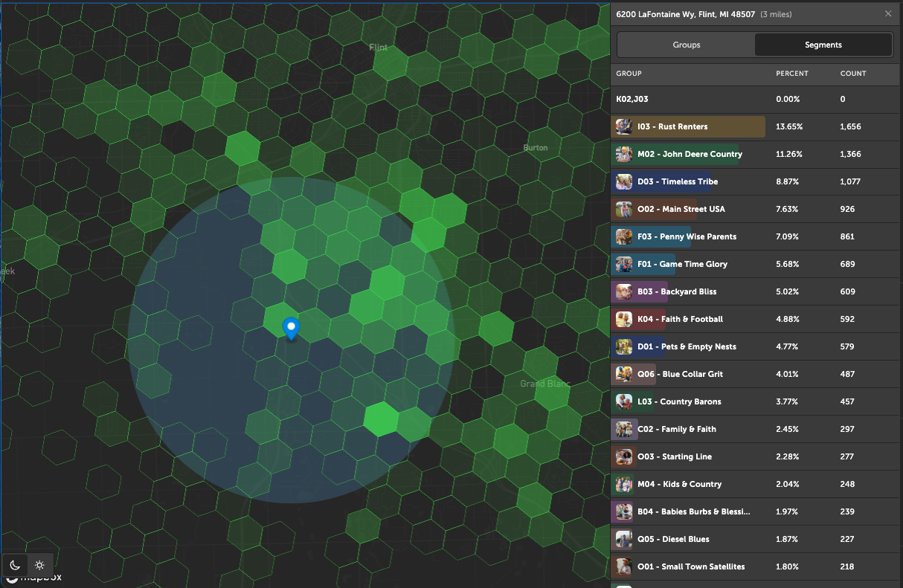Click the O01 Small Town Satellites thumbnail

click(x=624, y=566)
